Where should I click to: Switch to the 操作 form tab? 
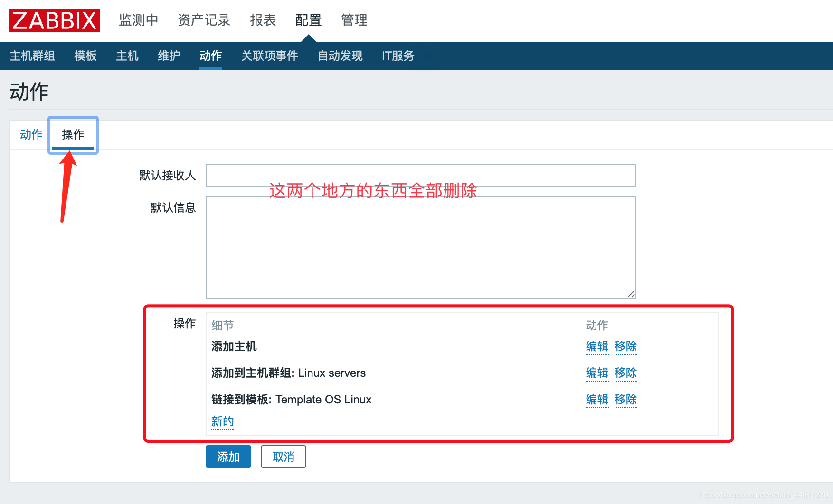(x=73, y=135)
